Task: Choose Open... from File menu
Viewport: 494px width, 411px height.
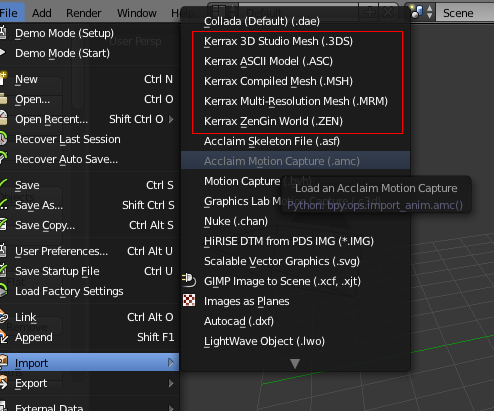Action: (x=89, y=99)
